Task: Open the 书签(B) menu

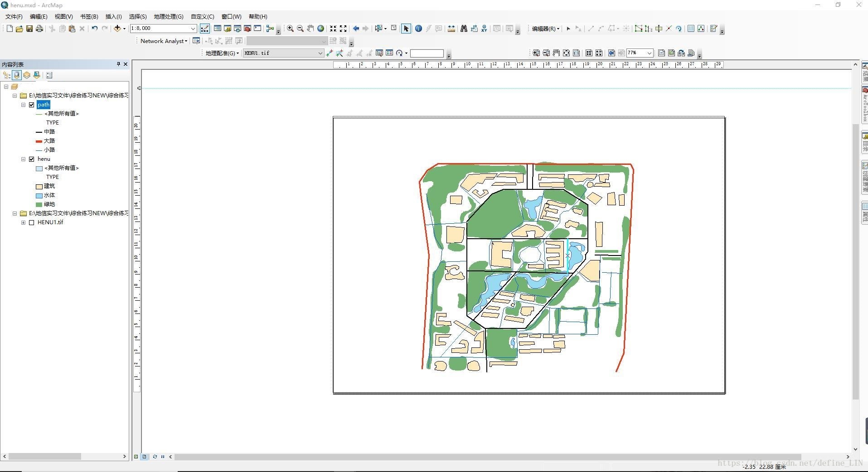Action: (x=89, y=16)
